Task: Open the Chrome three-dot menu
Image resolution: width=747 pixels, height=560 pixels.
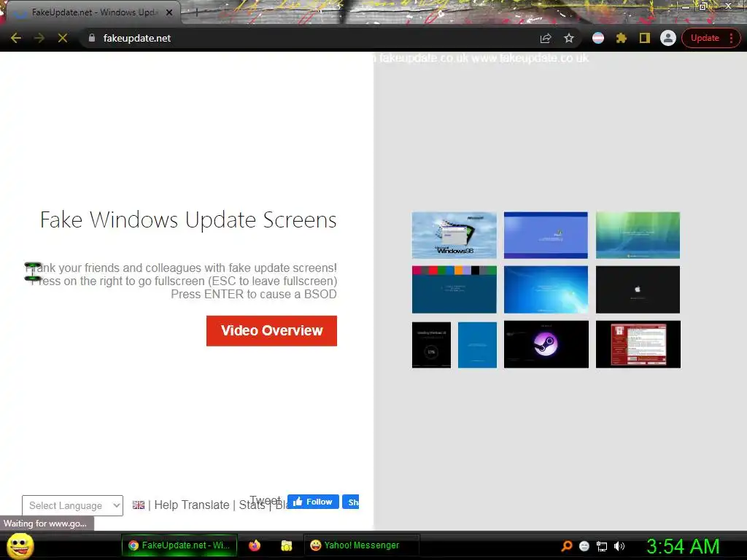Action: [732, 38]
